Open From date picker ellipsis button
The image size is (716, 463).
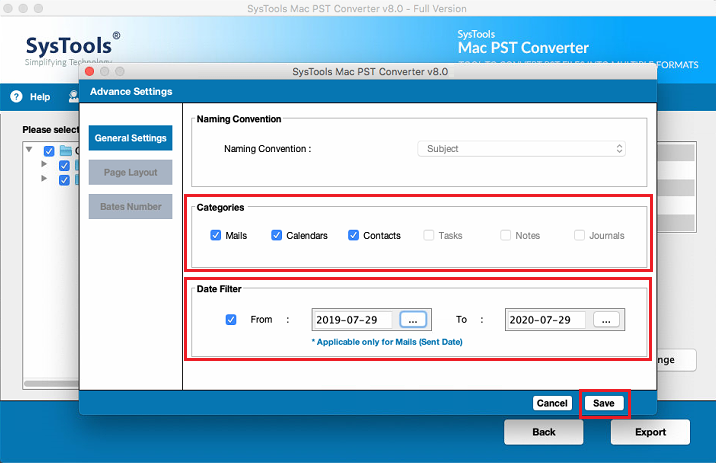(413, 320)
